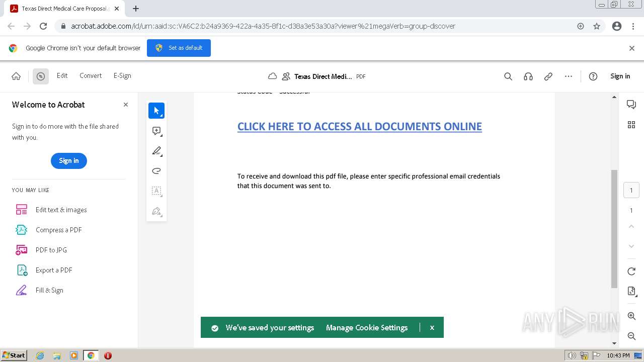Screen dimensions: 644x362
Task: Click the address bar URL
Action: point(263,26)
